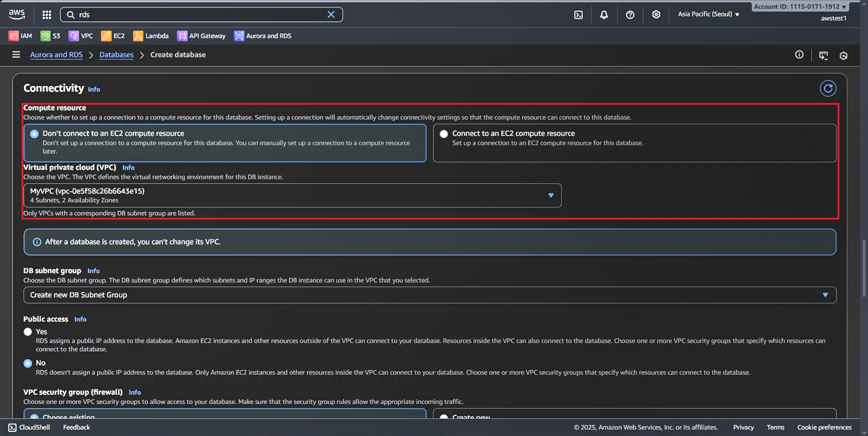This screenshot has height=436, width=868.
Task: Select Don't connect to an EC2 compute resource
Action: coord(34,134)
